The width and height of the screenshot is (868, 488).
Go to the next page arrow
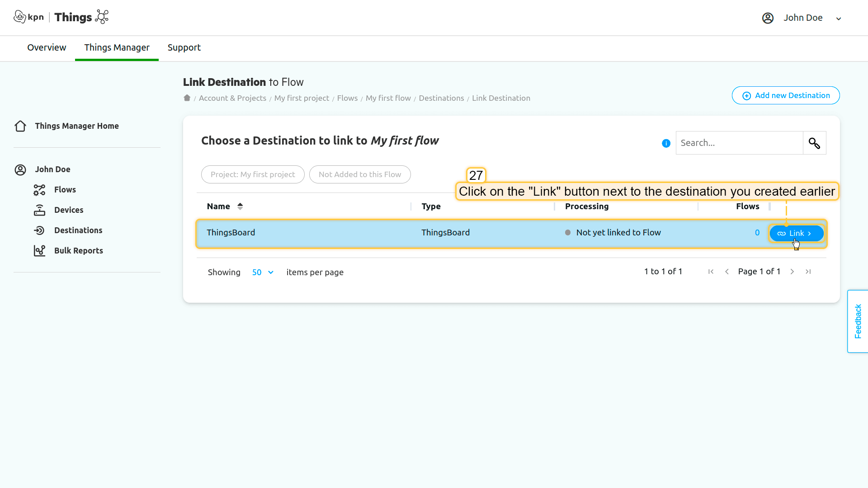[x=792, y=272]
